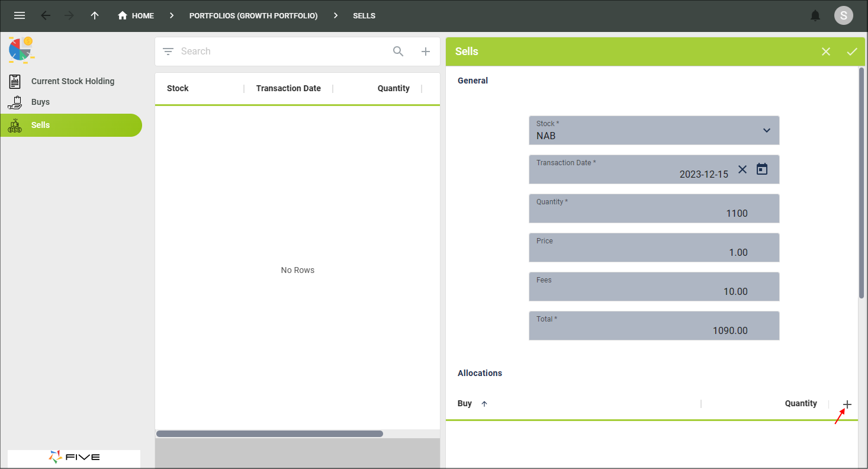Go to HOME breadcrumb
The width and height of the screenshot is (868, 469).
click(x=143, y=16)
